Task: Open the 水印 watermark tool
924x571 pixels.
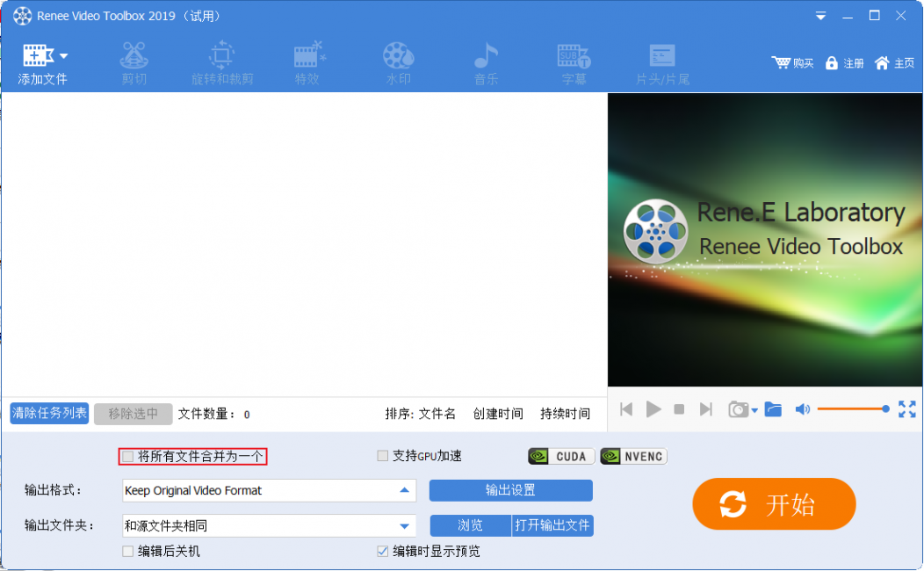Action: [x=399, y=63]
